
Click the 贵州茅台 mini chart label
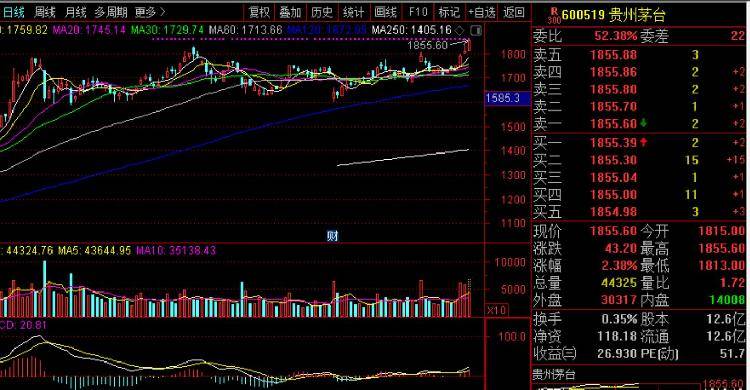pyautogui.click(x=553, y=375)
